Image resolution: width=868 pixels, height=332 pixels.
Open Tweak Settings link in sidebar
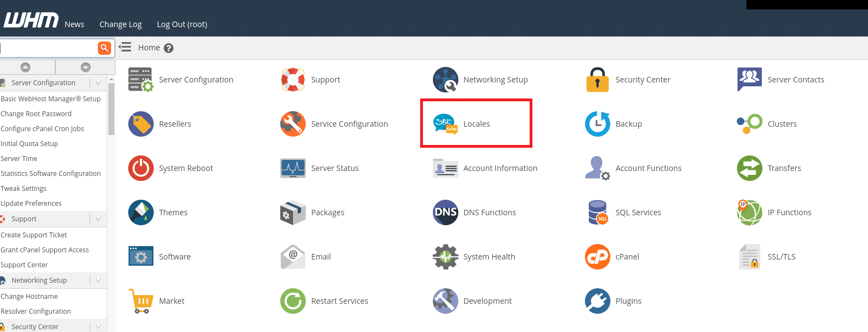(24, 189)
